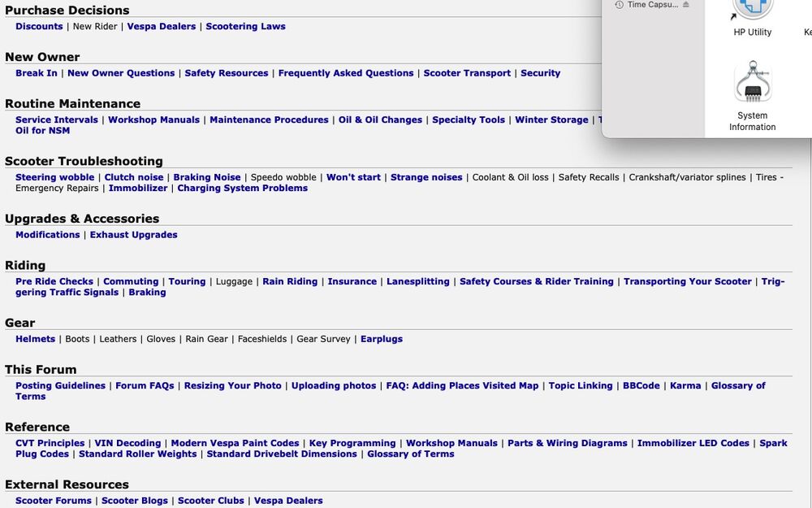Open the VIN Decoding reference page
The height and width of the screenshot is (508, 812).
tap(127, 443)
